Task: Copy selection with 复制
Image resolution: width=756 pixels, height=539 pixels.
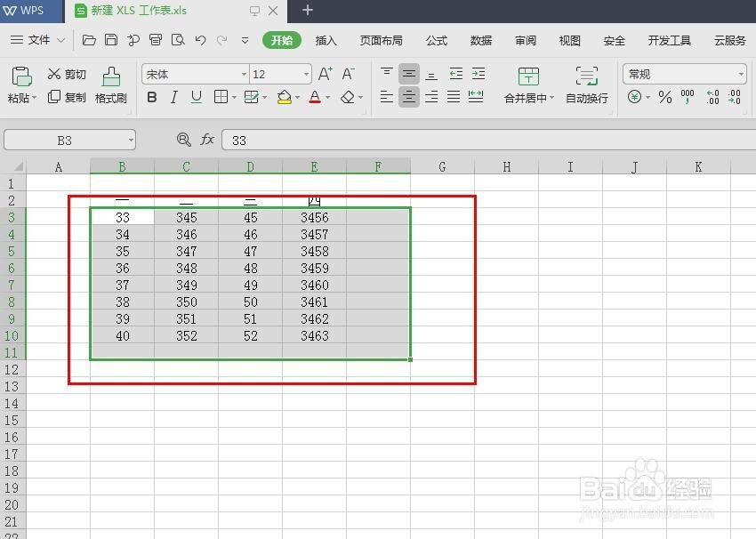Action: (67, 97)
